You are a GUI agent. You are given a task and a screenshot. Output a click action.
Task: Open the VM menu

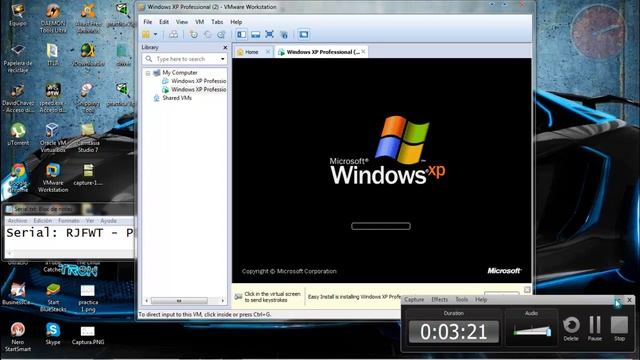(x=199, y=22)
